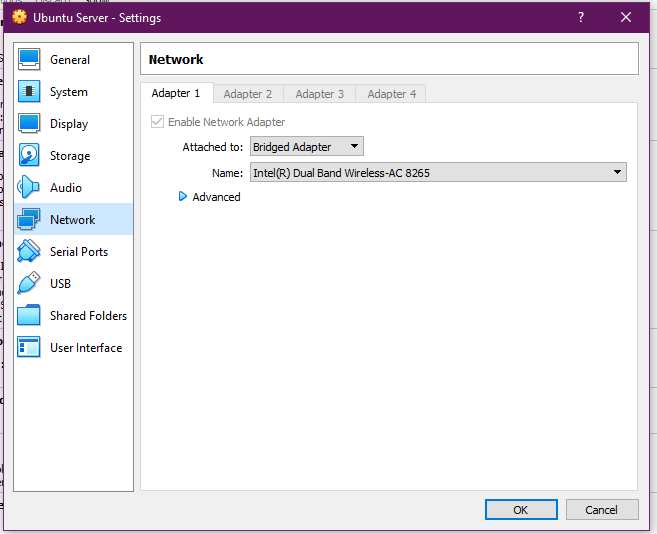657x534 pixels.
Task: Open the General settings icon
Action: (x=29, y=60)
